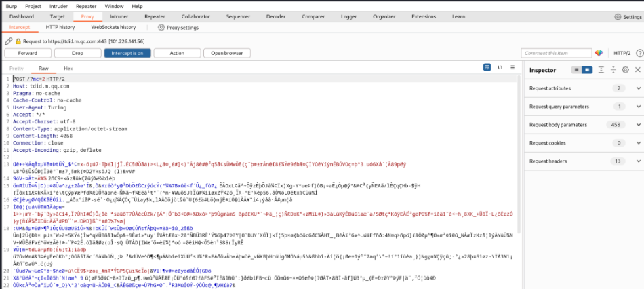
Task: Open the Burp menu
Action: [x=12, y=6]
